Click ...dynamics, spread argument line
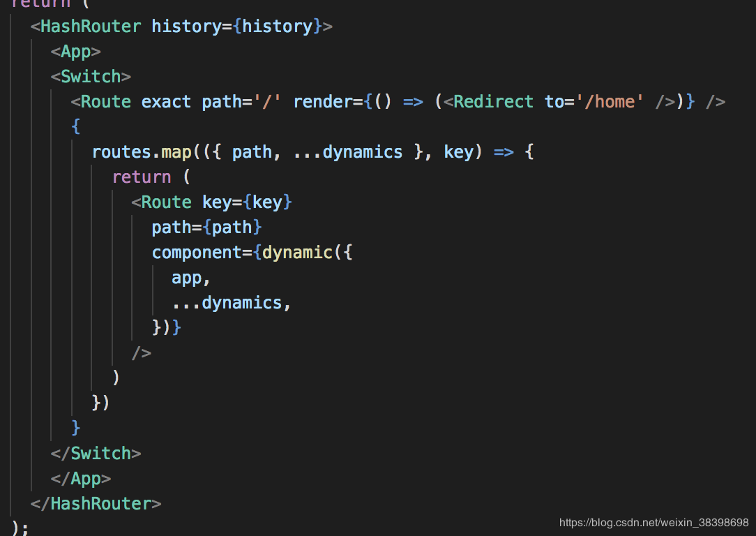The height and width of the screenshot is (536, 756). [x=232, y=302]
